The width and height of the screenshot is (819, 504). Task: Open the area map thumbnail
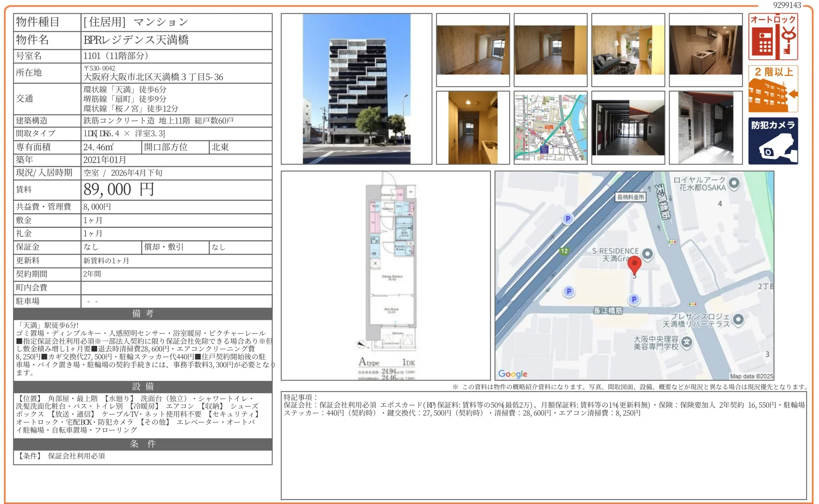[550, 127]
